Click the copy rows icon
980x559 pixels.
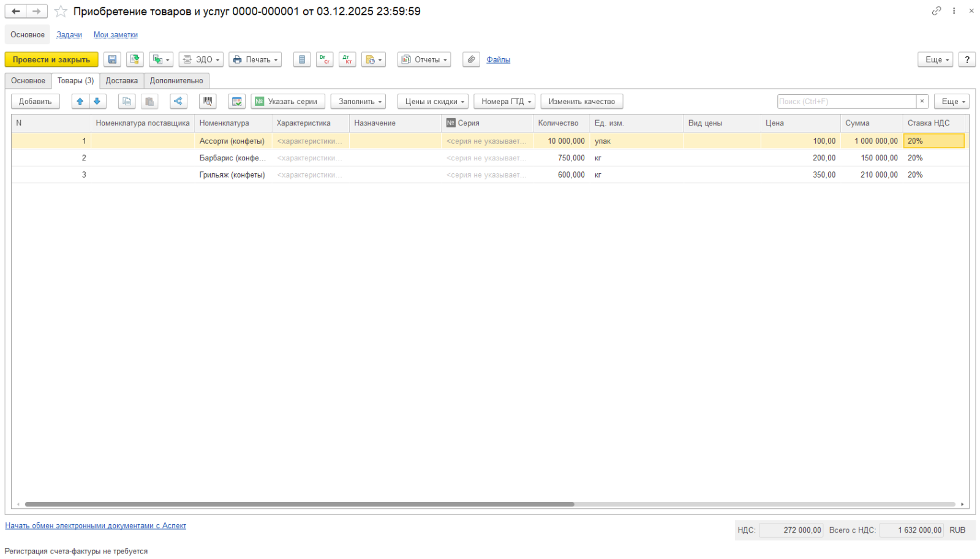pos(127,102)
